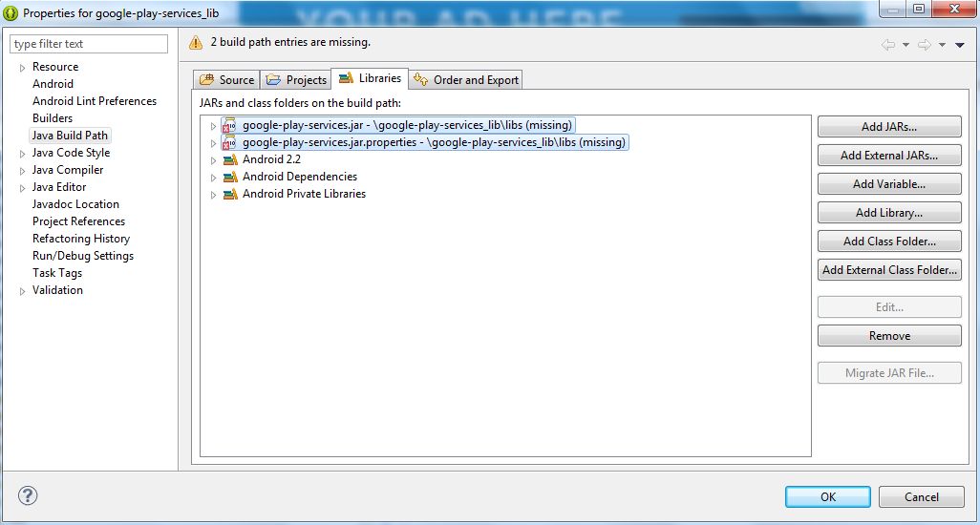
Task: Select the Java Code Style item
Action: point(72,153)
